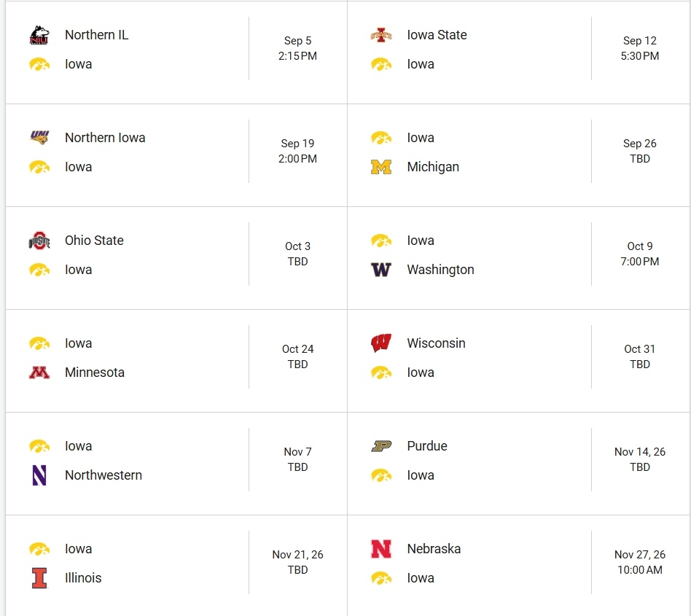Click the Illinois block I logo
The image size is (691, 616).
(x=39, y=578)
